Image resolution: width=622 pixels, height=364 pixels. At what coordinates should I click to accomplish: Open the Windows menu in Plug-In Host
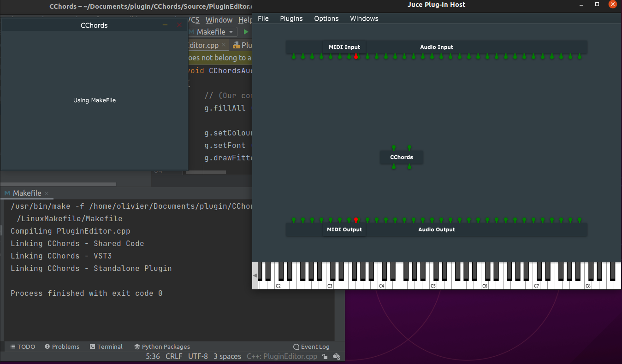click(364, 18)
